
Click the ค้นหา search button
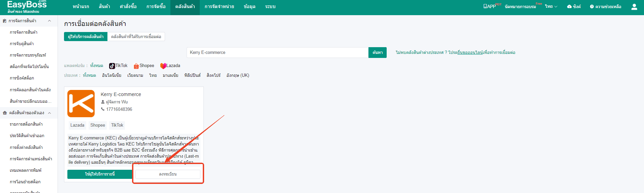(378, 53)
